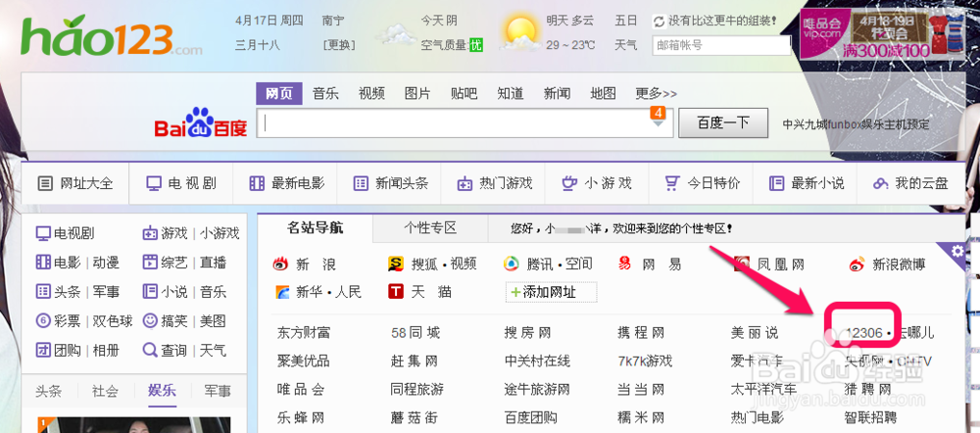
Task: Open 热门游戏 in the navigation bar
Action: (x=494, y=183)
